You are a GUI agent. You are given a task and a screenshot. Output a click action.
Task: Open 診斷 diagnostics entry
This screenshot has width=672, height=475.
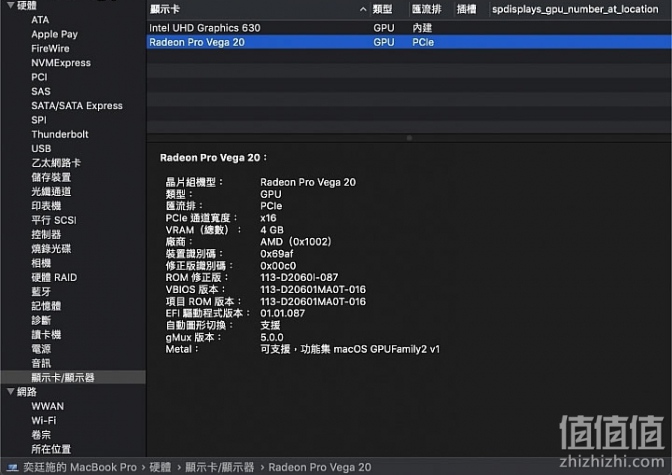pyautogui.click(x=41, y=320)
